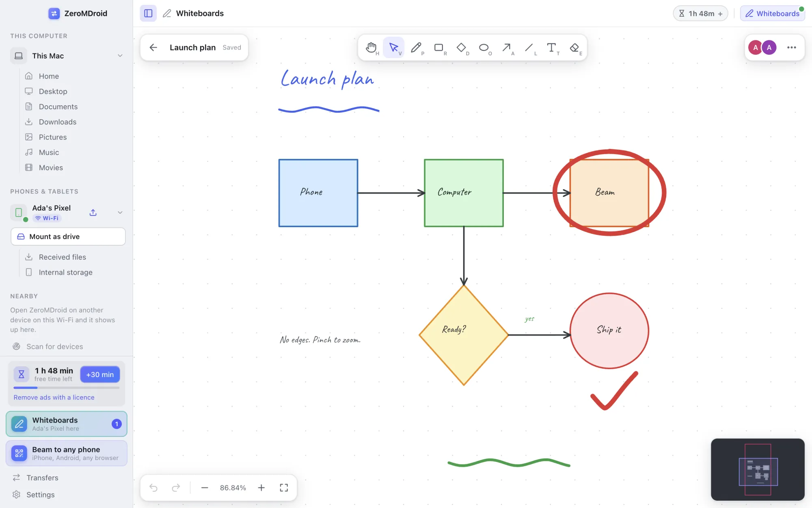Image resolution: width=812 pixels, height=508 pixels.
Task: Select the Arrow tool
Action: [506, 48]
